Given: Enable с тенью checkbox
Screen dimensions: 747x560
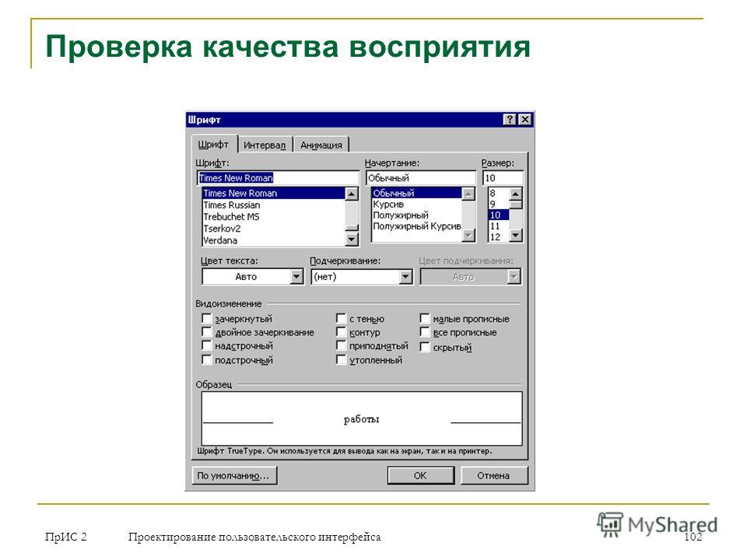Looking at the screenshot, I should [x=341, y=318].
